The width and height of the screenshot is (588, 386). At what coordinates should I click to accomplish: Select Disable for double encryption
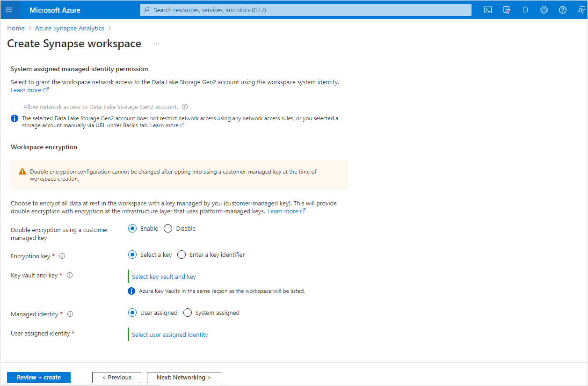(x=168, y=229)
